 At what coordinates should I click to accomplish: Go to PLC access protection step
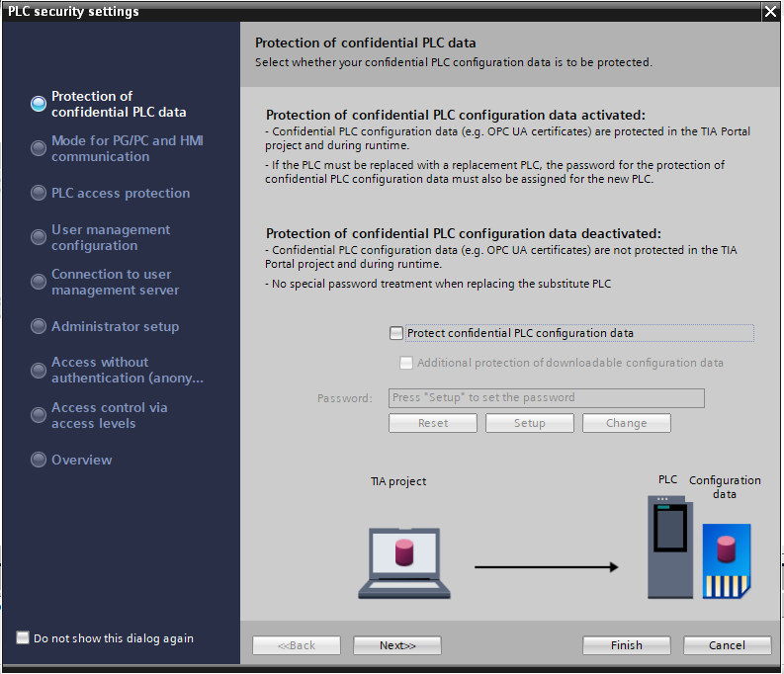pos(121,193)
